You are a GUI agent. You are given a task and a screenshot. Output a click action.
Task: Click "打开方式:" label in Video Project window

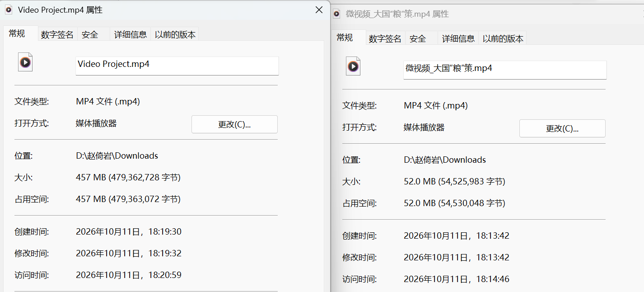(32, 123)
